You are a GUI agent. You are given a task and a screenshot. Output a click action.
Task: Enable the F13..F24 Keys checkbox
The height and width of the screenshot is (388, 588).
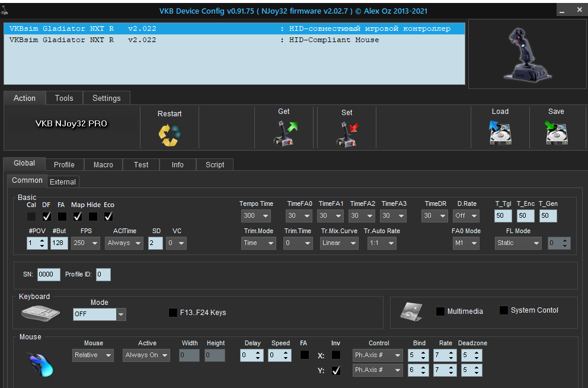pos(173,313)
